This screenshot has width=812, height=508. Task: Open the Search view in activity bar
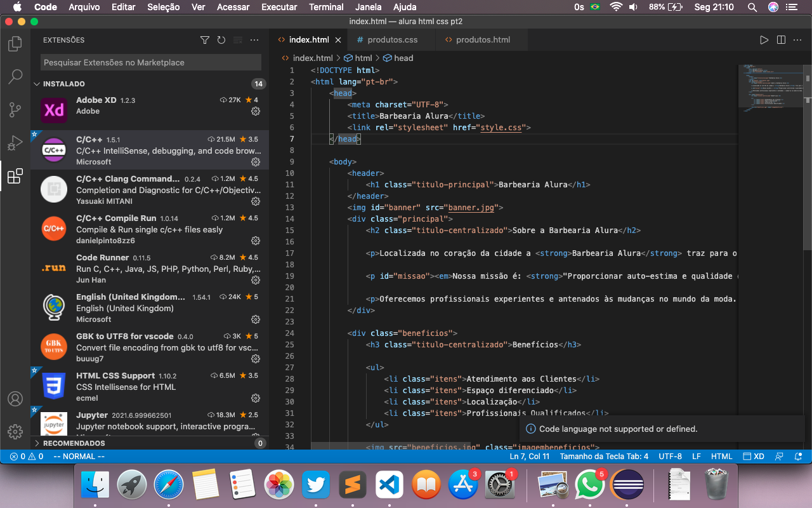[x=15, y=77]
